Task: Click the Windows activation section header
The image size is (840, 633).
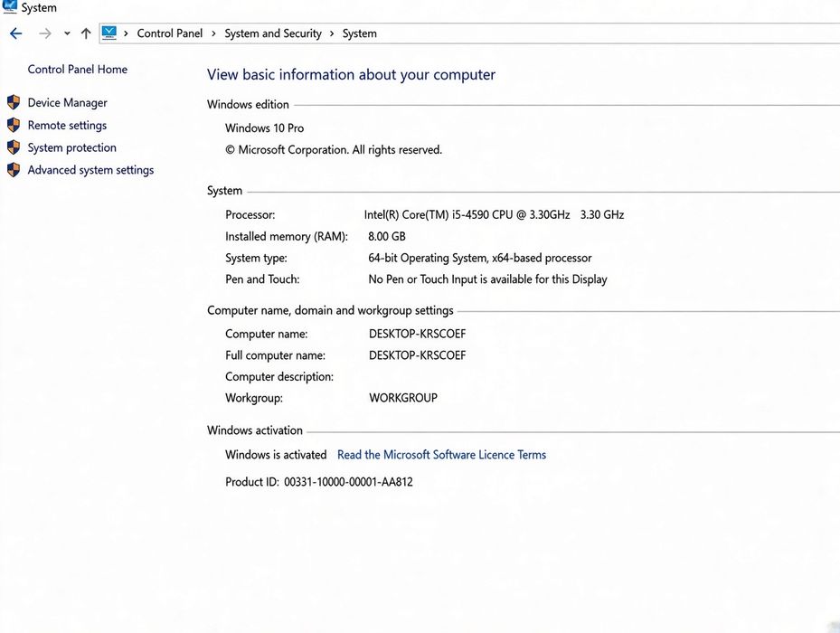Action: coord(255,430)
